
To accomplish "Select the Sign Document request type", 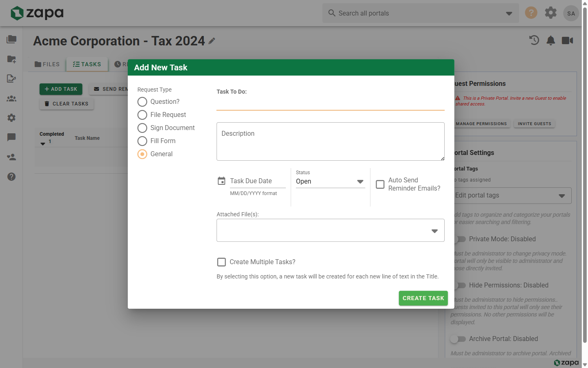I will point(142,128).
